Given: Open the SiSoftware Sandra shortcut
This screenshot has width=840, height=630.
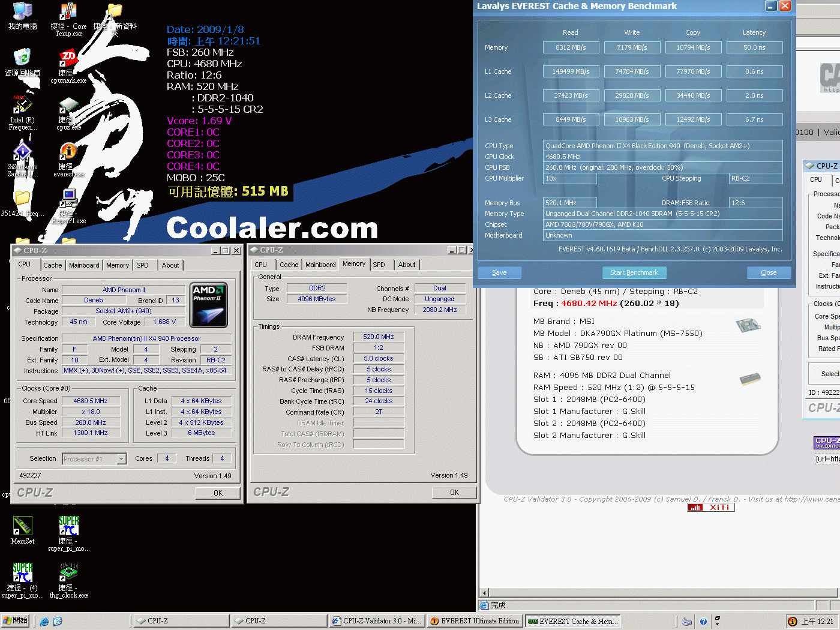Looking at the screenshot, I should point(22,159).
